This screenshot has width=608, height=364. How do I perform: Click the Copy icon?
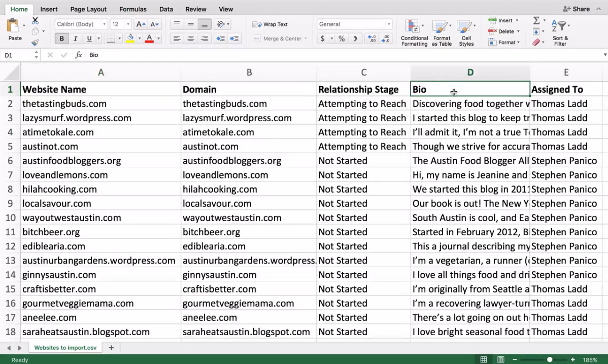coord(36,31)
